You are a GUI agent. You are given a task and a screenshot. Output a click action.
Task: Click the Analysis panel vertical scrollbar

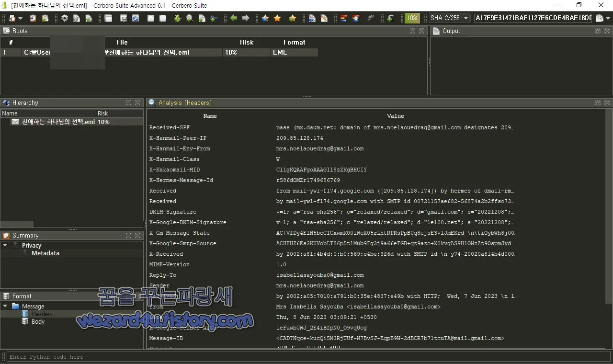609,206
